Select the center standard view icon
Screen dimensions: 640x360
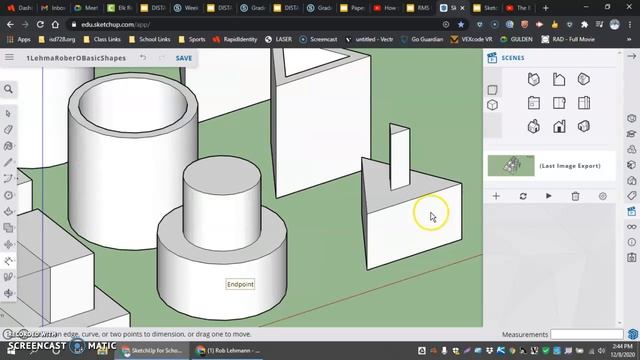[559, 103]
